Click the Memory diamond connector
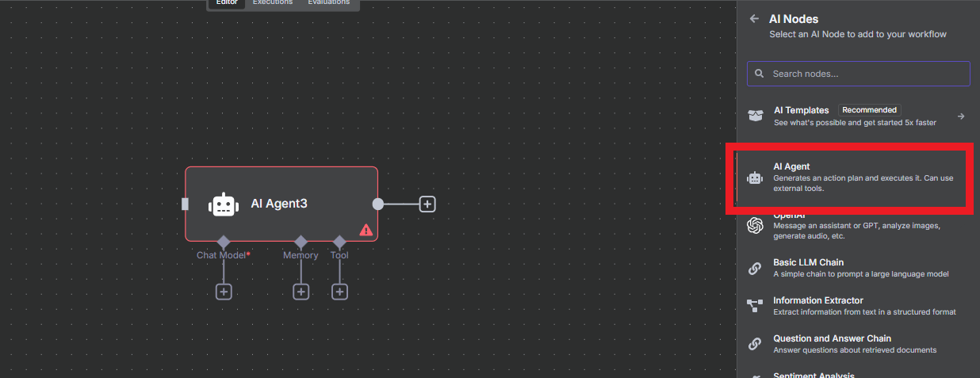This screenshot has height=378, width=980. (301, 241)
